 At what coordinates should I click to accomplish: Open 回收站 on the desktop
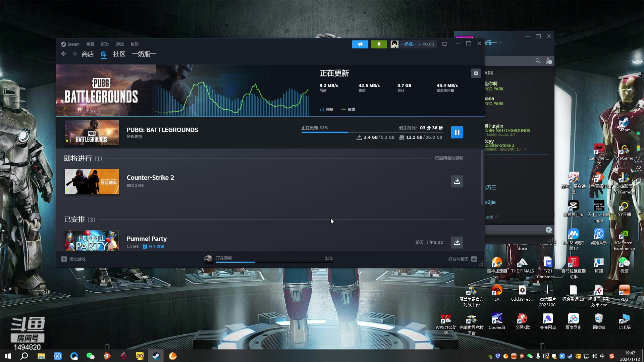click(599, 322)
